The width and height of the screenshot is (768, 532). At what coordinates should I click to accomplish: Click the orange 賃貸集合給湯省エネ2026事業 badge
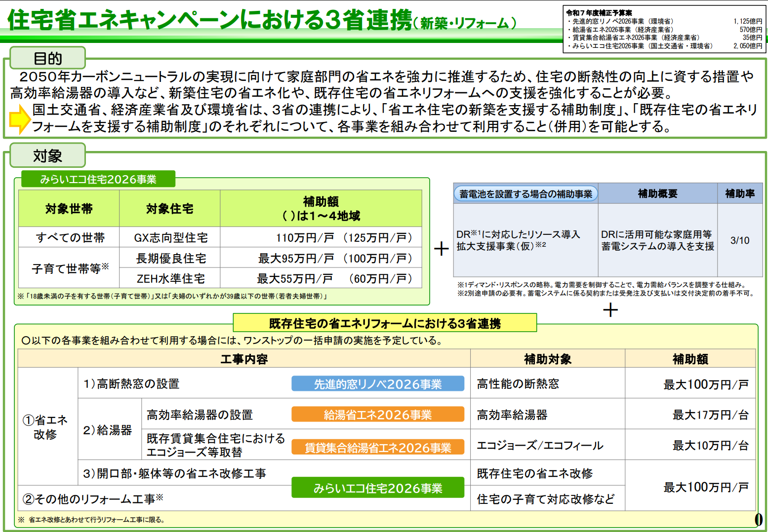(377, 447)
